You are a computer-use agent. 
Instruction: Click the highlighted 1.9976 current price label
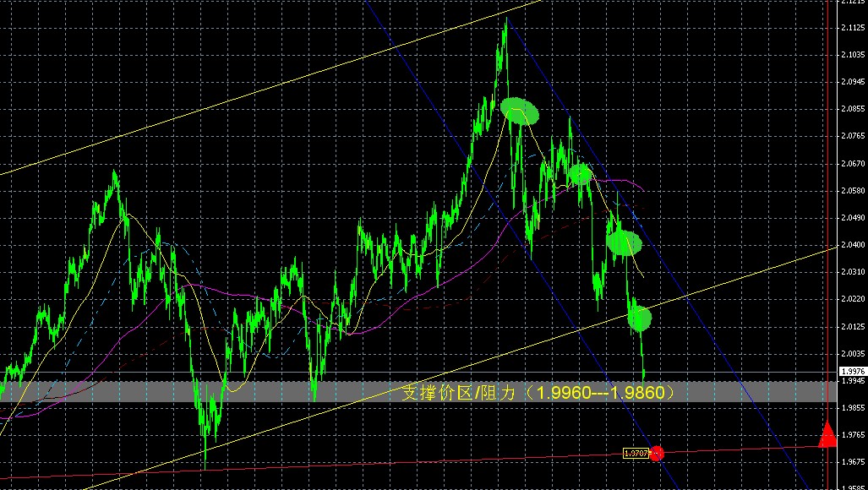pos(853,372)
